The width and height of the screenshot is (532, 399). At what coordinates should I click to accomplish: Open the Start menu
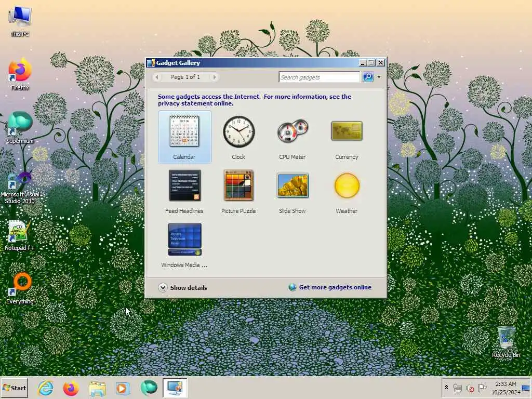(14, 388)
